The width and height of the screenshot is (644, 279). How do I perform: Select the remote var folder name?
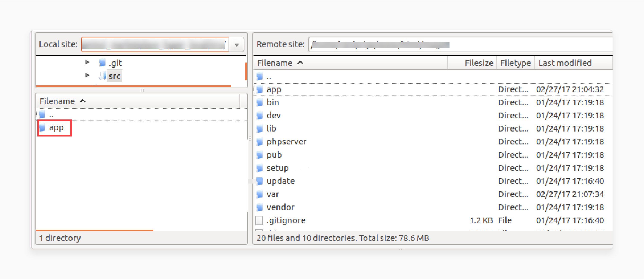coord(272,194)
